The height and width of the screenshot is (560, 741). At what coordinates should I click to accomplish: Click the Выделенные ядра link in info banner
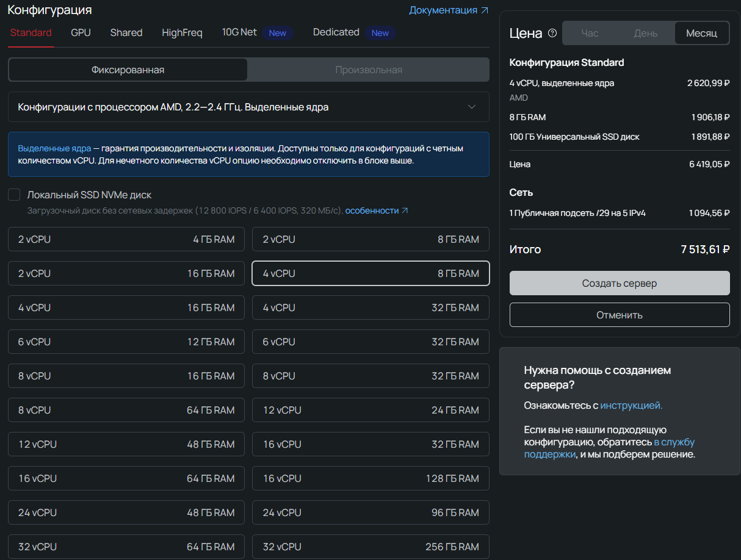(54, 148)
